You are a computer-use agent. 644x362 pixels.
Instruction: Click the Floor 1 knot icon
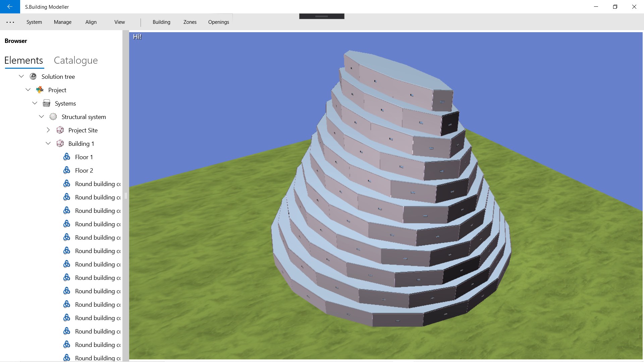pos(67,157)
